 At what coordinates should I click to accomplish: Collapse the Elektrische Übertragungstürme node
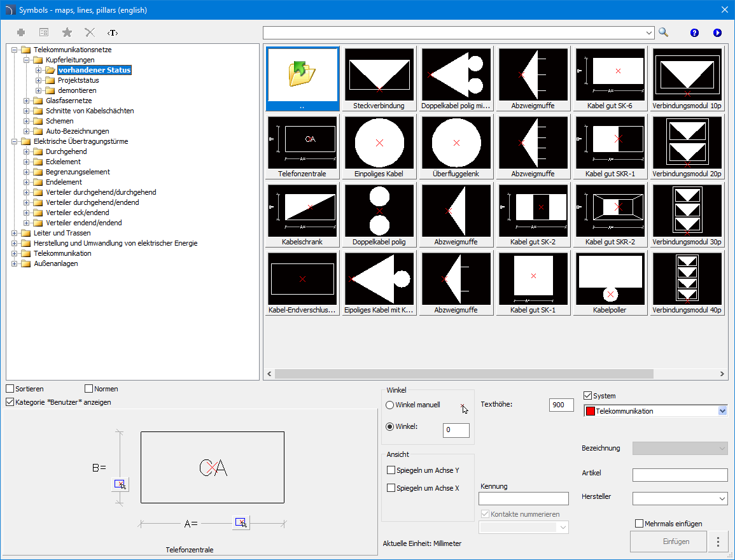point(15,141)
